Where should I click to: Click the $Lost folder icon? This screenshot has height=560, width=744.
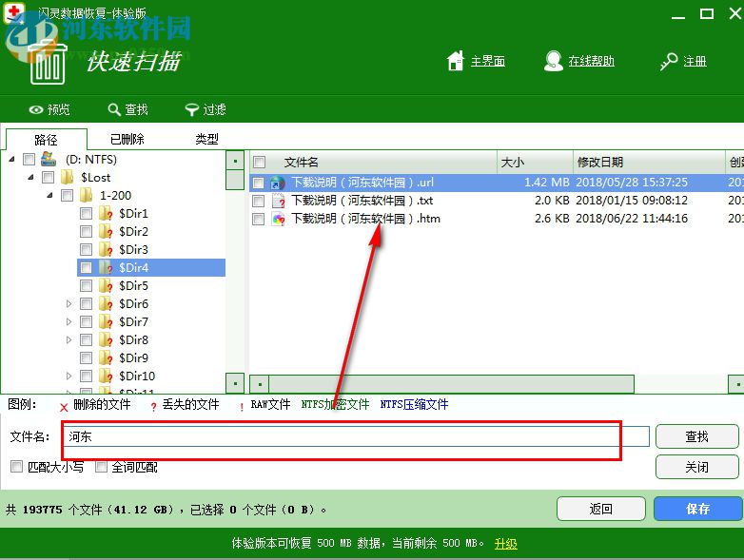[x=68, y=178]
